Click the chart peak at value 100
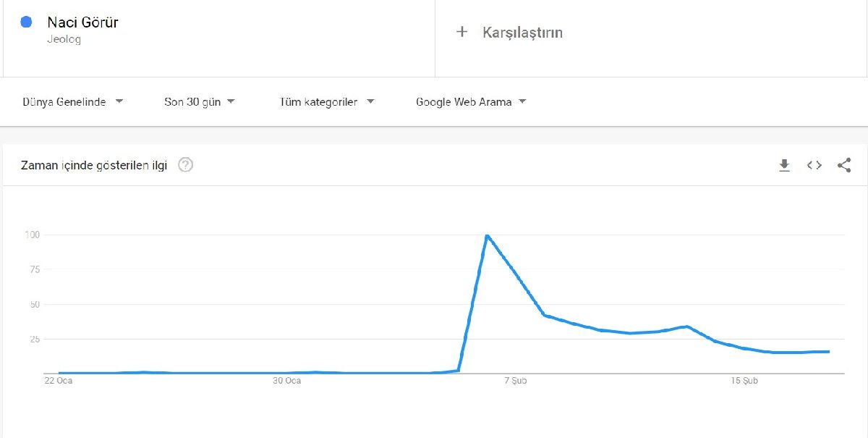868x438 pixels. click(487, 236)
